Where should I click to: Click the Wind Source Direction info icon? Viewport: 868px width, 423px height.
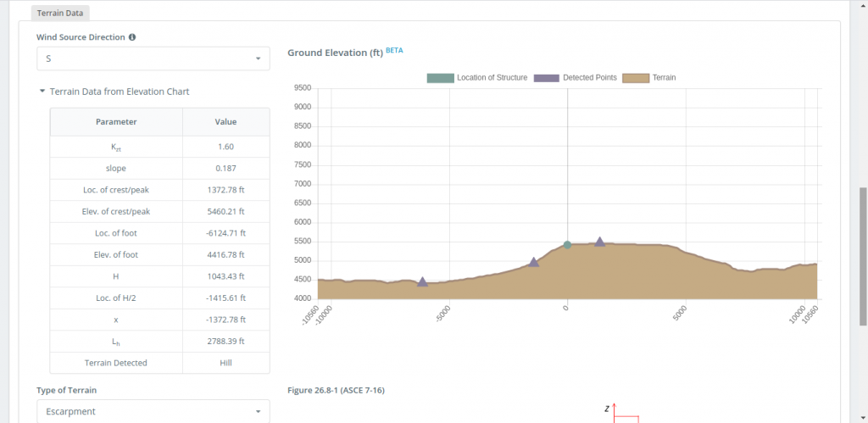click(132, 37)
